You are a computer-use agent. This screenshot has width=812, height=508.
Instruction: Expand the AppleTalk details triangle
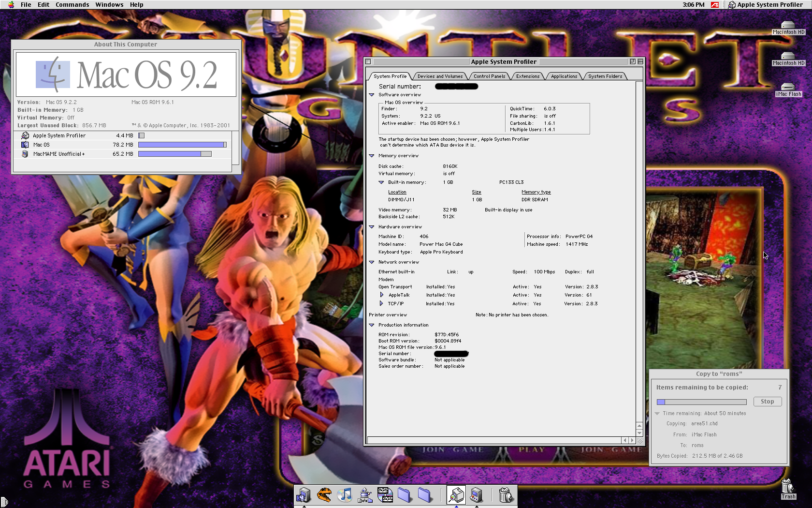click(x=381, y=295)
